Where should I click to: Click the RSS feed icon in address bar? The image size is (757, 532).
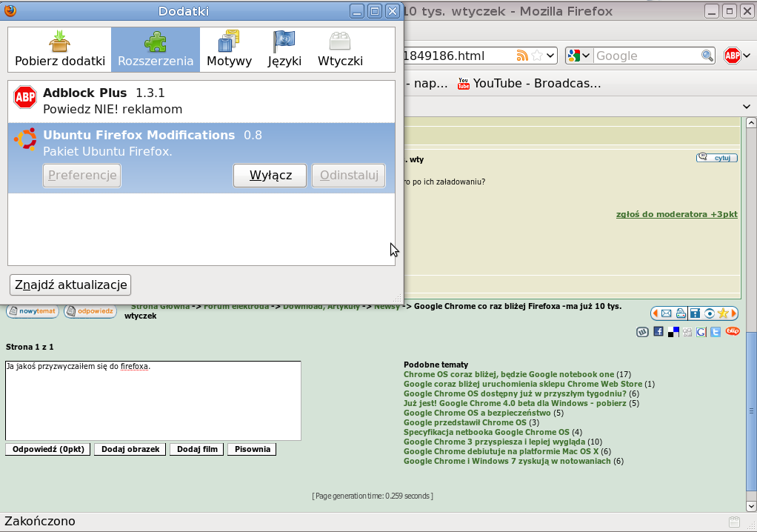pyautogui.click(x=522, y=56)
